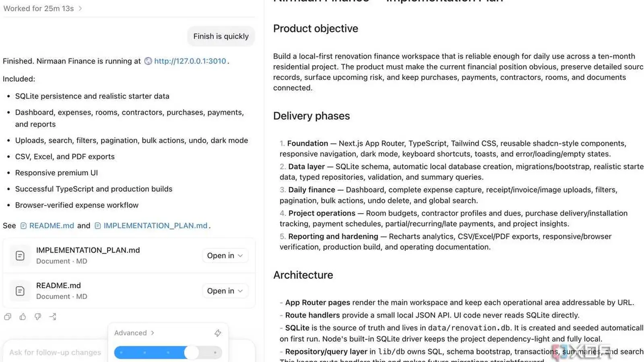Click the README.md file card title
Screen dimensions: 644x362
[x=58, y=286]
